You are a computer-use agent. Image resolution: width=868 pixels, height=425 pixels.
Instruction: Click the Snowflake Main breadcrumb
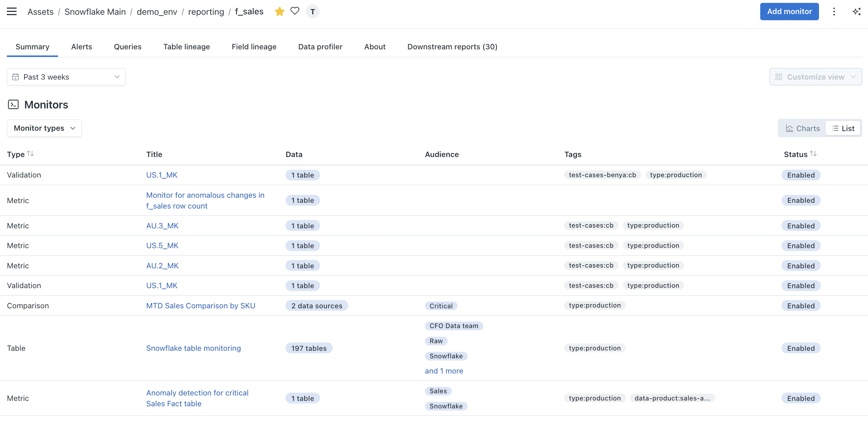95,12
